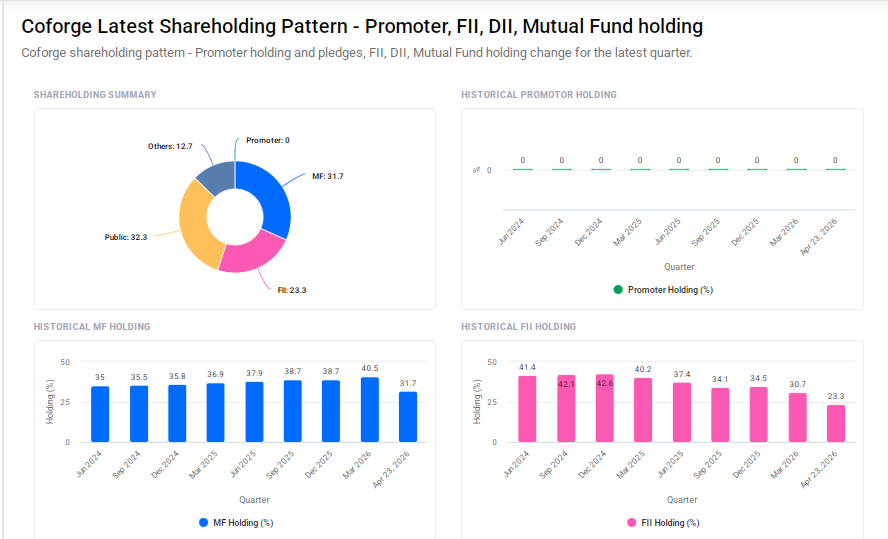
Task: Click the Mar 2026 FII bar (30.7)
Action: click(x=797, y=418)
